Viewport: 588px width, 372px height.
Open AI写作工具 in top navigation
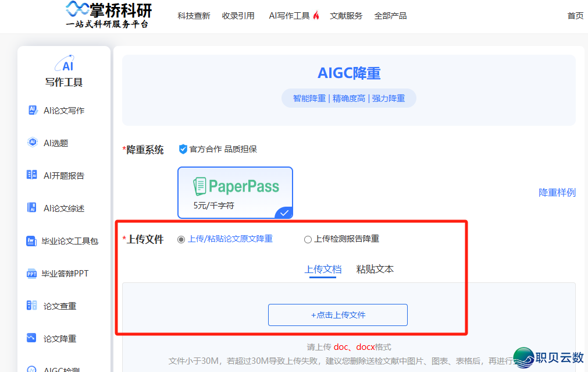tap(289, 16)
